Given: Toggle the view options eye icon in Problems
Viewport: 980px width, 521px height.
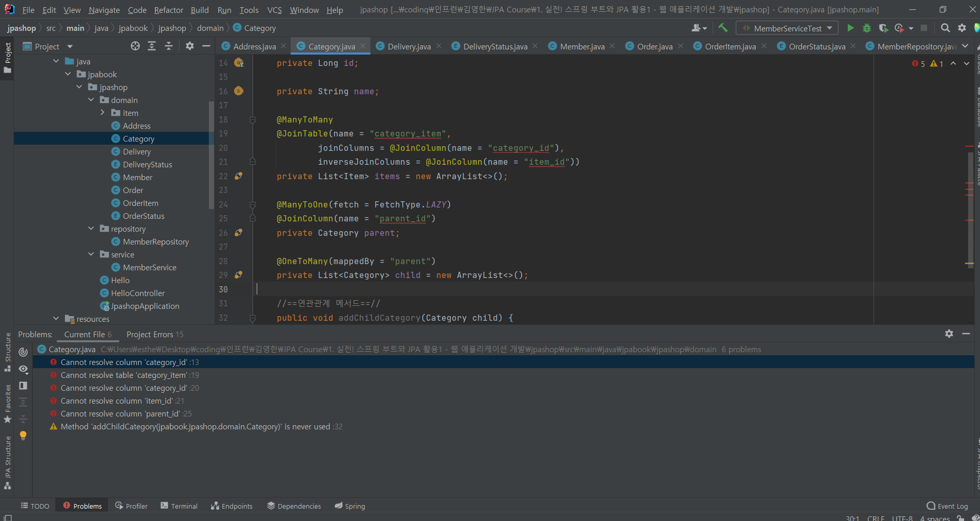Looking at the screenshot, I should pos(23,369).
